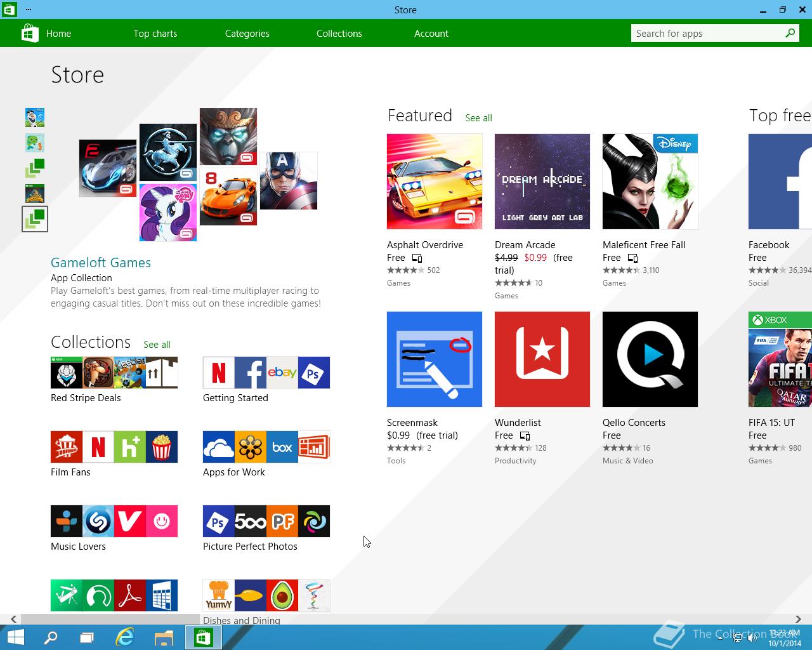Select the Asphalt 8 orange car icon
The width and height of the screenshot is (812, 650).
click(228, 197)
